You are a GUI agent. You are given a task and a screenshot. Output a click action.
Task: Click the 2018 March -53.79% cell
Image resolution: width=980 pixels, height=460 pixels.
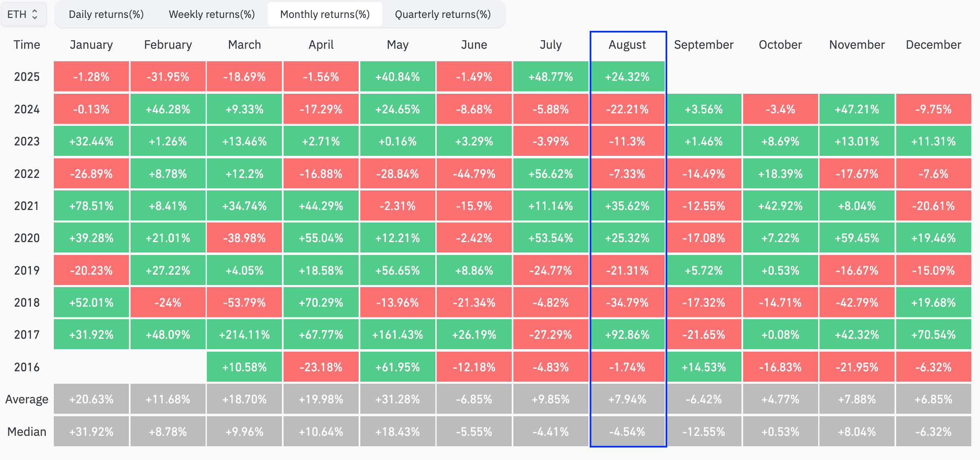pos(244,302)
